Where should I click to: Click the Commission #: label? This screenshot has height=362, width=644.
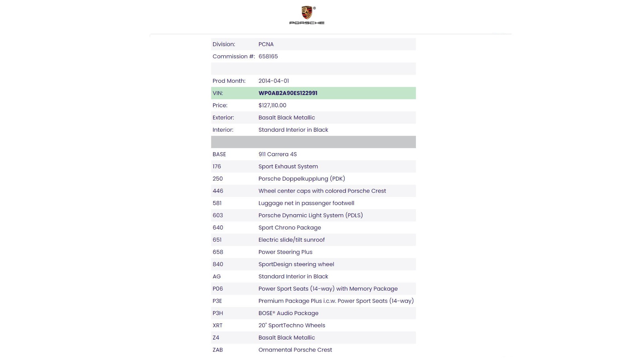click(234, 56)
